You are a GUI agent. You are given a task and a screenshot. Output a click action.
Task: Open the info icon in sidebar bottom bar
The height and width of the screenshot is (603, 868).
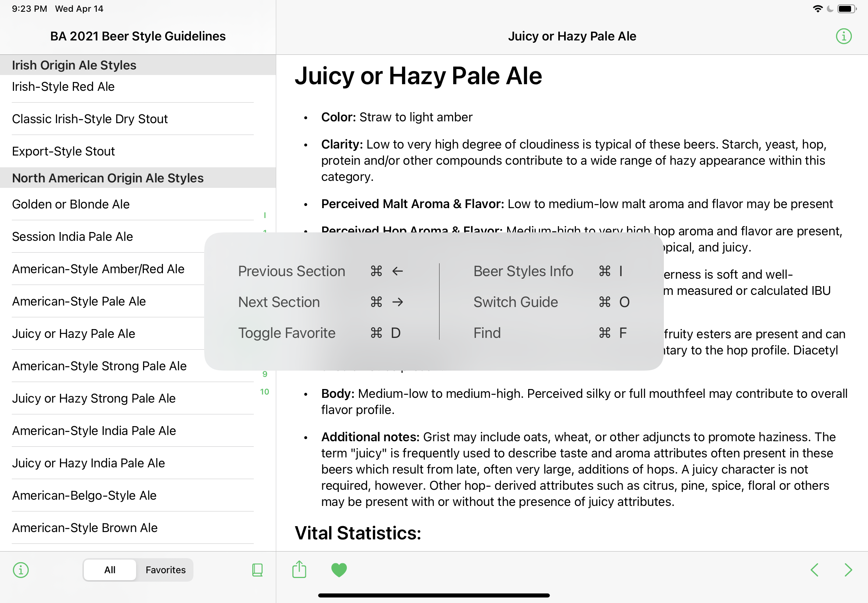(21, 570)
